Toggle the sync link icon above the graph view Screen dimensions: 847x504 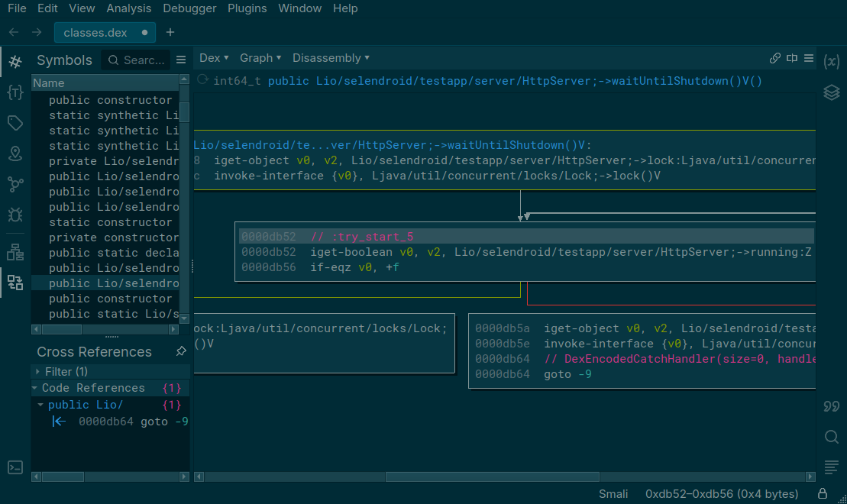(774, 57)
